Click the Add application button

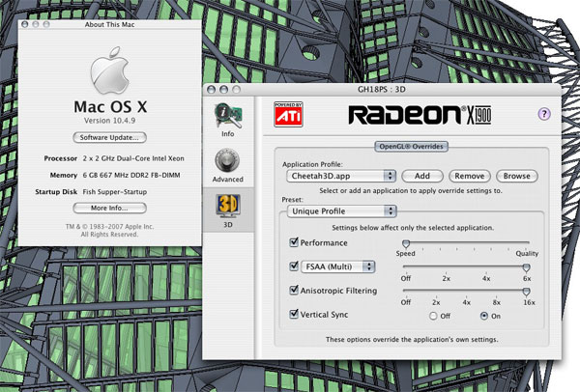[x=422, y=176]
